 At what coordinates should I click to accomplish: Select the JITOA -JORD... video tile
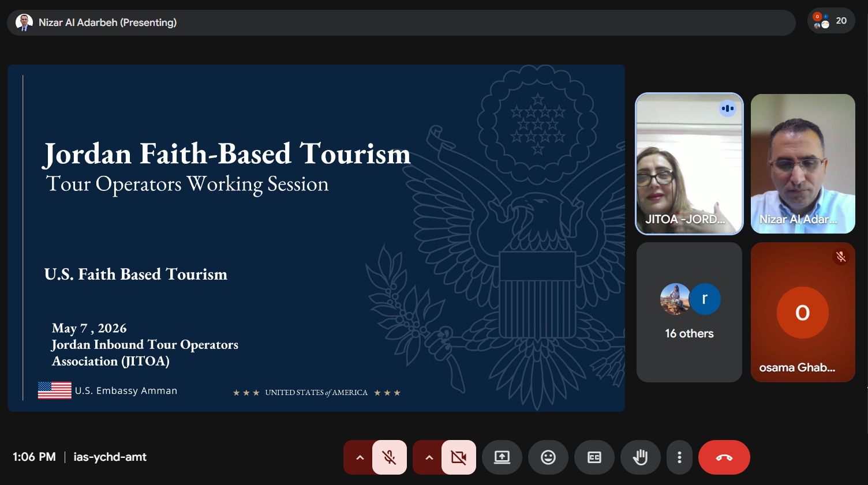689,164
